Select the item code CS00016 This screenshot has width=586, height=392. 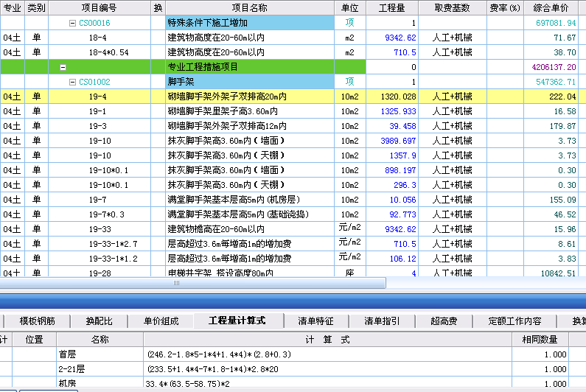[x=94, y=23]
